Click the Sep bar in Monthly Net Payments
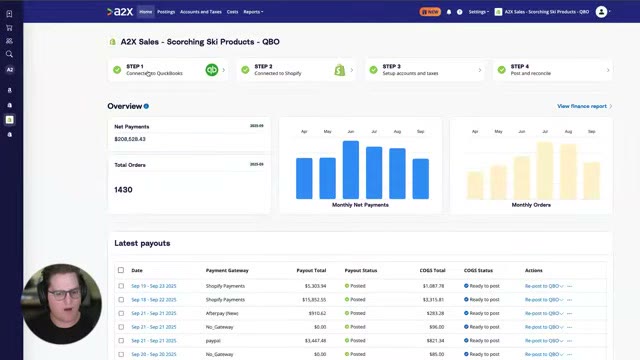640x360 pixels. pos(420,179)
